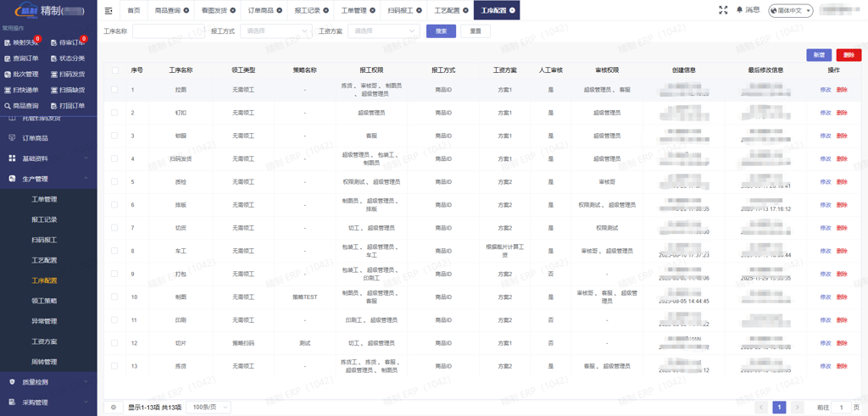Viewport: 868px width, 416px height.
Task: Open the 打回订单 quick shortcut
Action: pyautogui.click(x=68, y=106)
